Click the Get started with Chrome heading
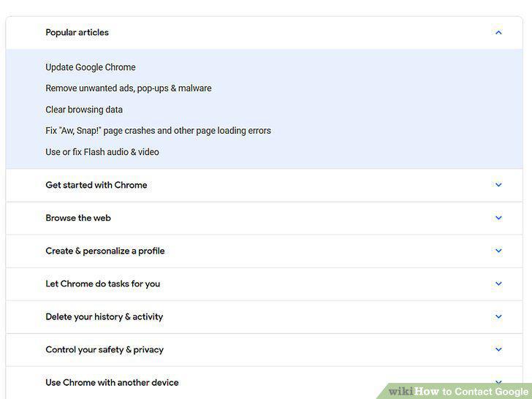The height and width of the screenshot is (399, 532). tap(96, 185)
